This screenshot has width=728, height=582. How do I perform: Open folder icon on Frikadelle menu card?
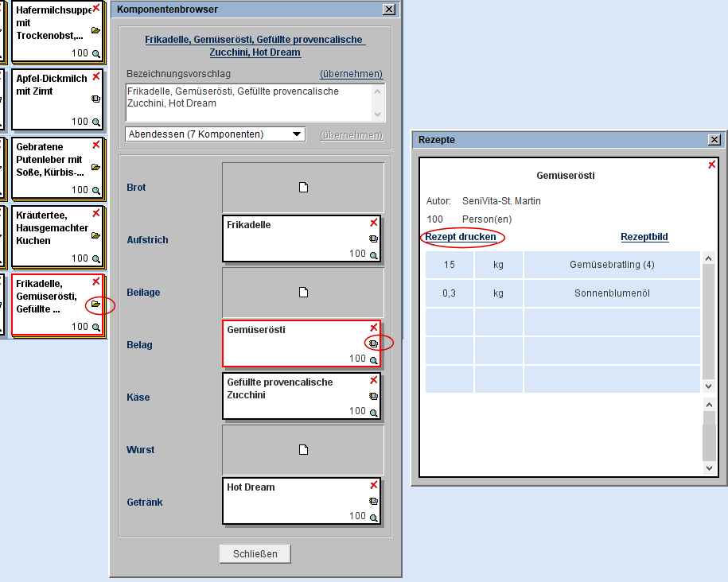click(95, 305)
